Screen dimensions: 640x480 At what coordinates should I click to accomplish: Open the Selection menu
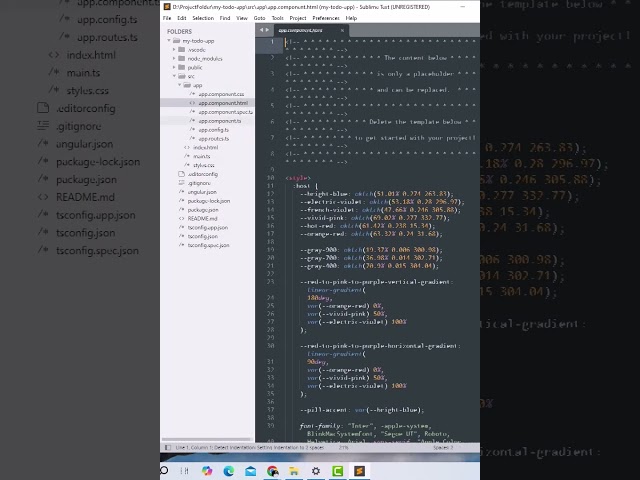click(203, 18)
